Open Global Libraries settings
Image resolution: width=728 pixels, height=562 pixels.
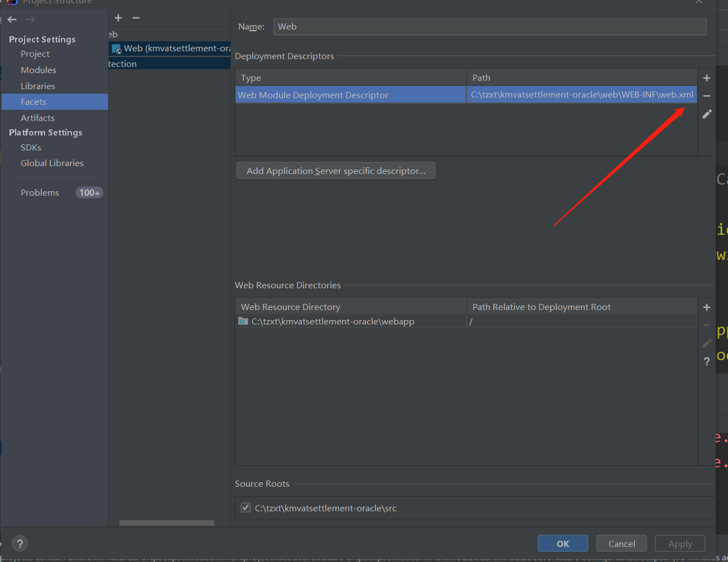coord(52,163)
